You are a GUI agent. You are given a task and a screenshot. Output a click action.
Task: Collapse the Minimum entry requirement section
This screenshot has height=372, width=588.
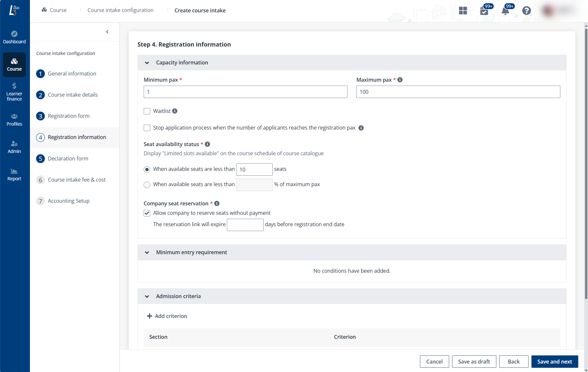pyautogui.click(x=147, y=253)
